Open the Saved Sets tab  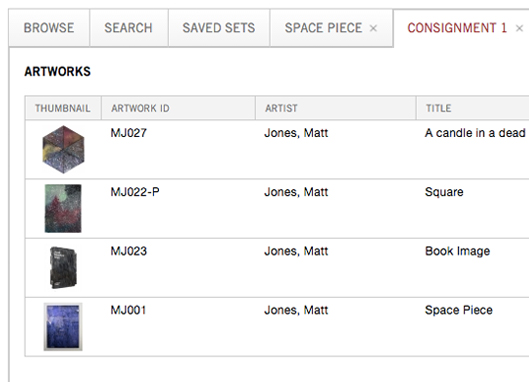coord(219,28)
